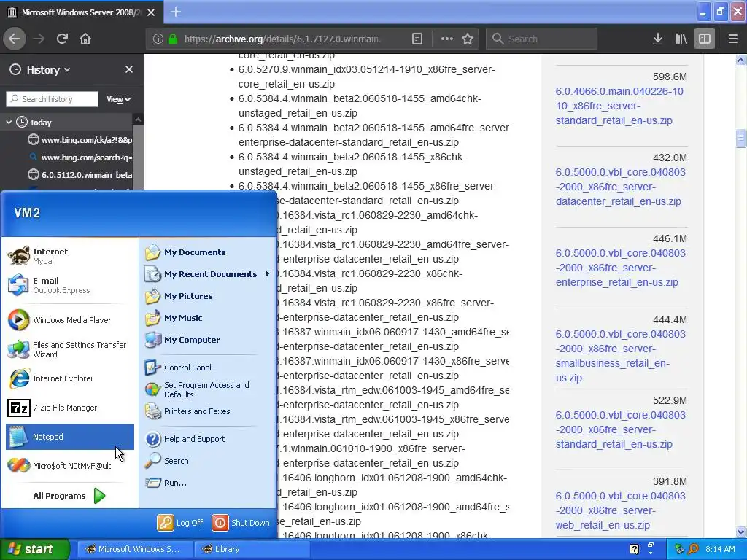This screenshot has height=560, width=747.
Task: Open E-mail Outlook Express
Action: (70, 285)
